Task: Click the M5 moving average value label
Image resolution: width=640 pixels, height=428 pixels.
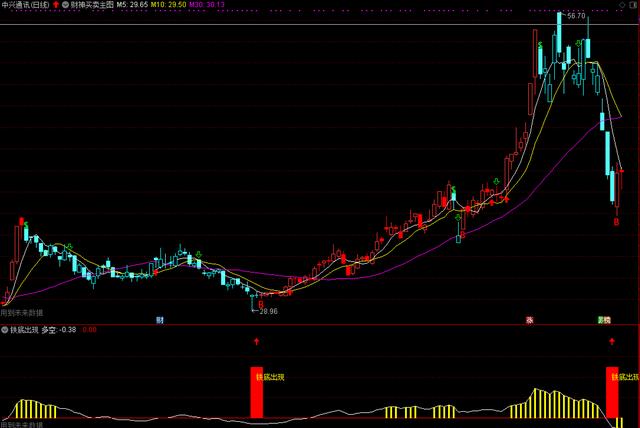Action: [133, 5]
